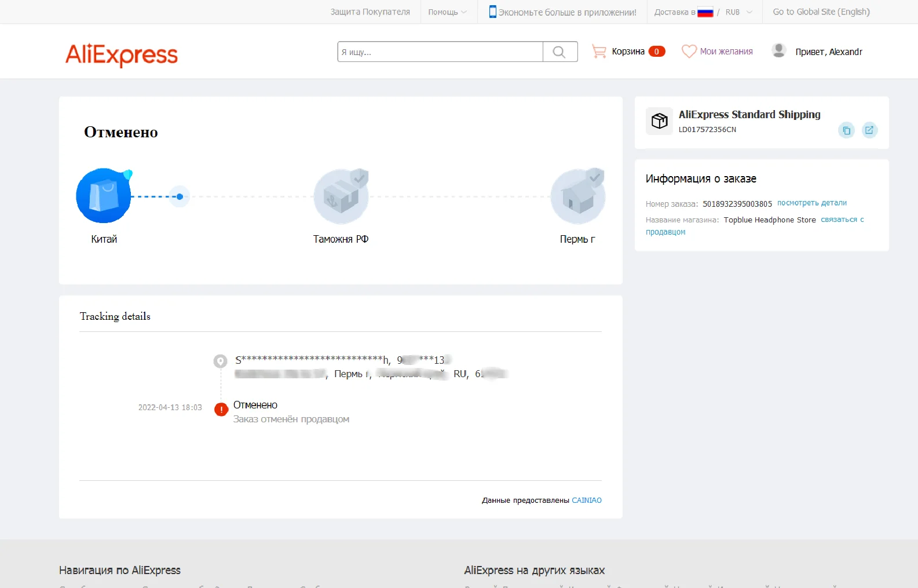Click the China shopping bag stage icon
Screen dimensions: 918x588
[104, 196]
